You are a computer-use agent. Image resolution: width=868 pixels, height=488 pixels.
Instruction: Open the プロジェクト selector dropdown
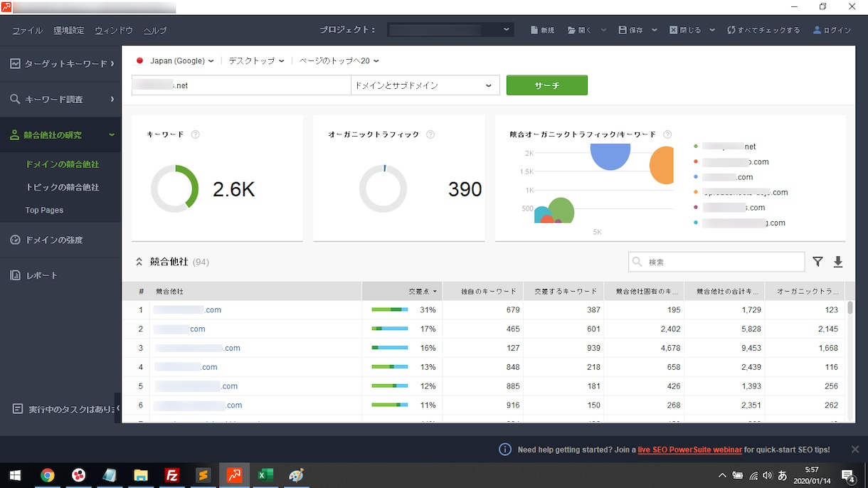click(450, 30)
